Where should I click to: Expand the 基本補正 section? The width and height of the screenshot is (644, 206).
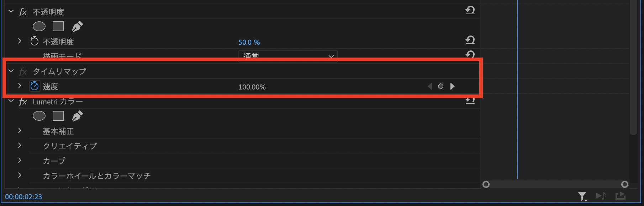coord(20,131)
